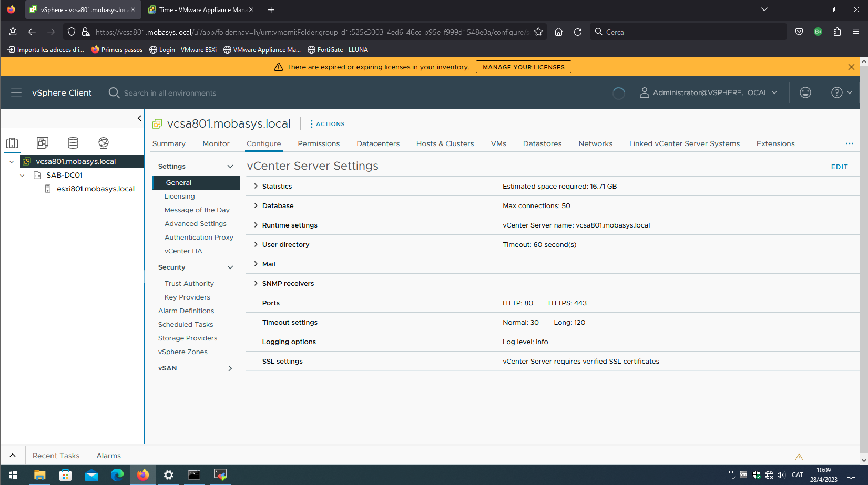Expand the Mail settings row

[x=256, y=264]
